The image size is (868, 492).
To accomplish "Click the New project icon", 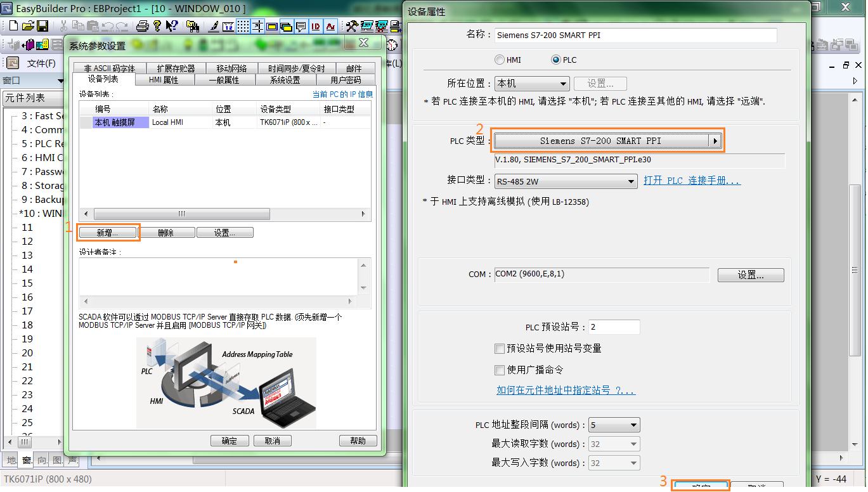I will [13, 26].
